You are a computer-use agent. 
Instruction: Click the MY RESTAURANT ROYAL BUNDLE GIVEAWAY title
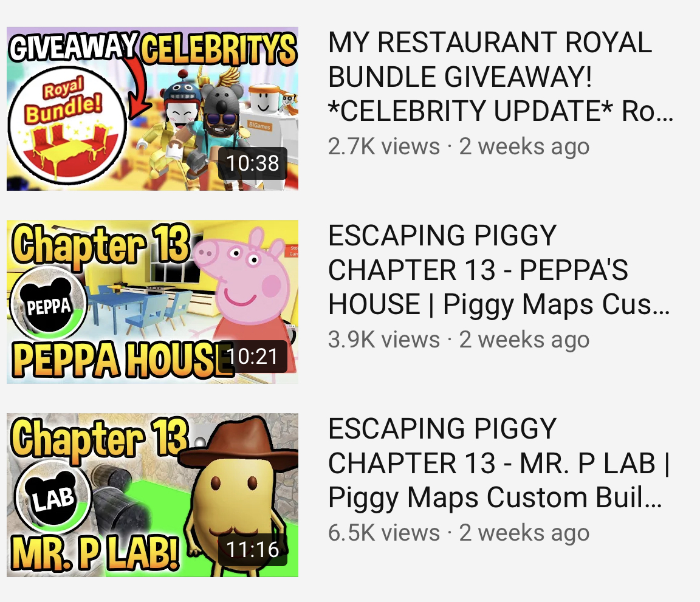pyautogui.click(x=500, y=77)
